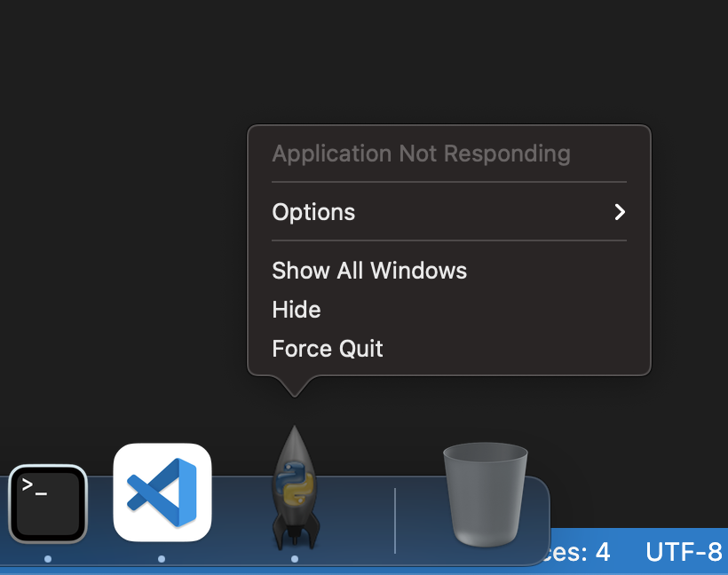Select Hide from the Dock menu
This screenshot has height=575, width=728.
(296, 310)
